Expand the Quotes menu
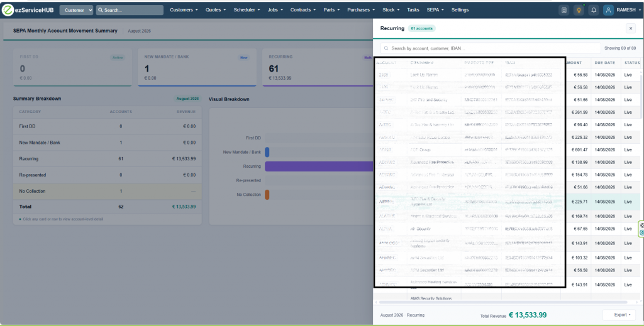 [216, 10]
